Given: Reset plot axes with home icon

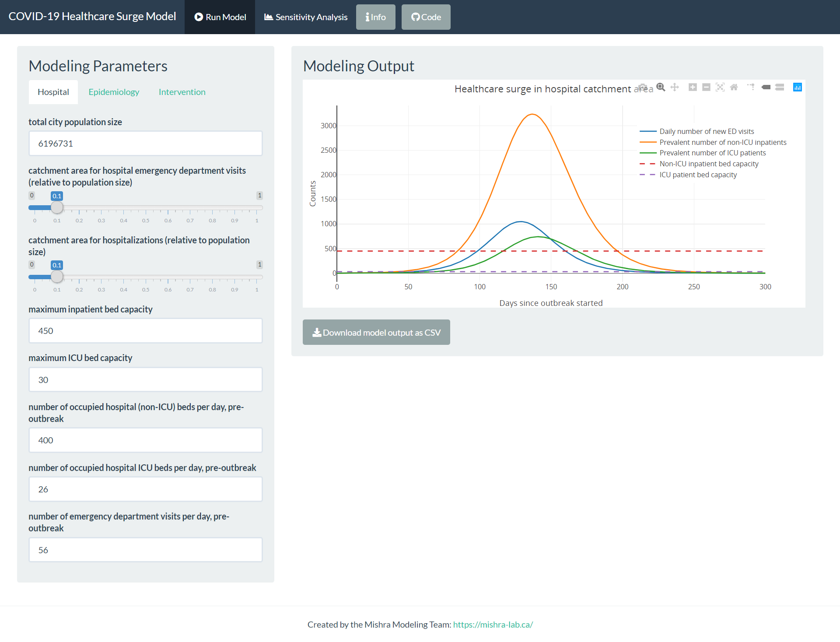Looking at the screenshot, I should click(734, 87).
